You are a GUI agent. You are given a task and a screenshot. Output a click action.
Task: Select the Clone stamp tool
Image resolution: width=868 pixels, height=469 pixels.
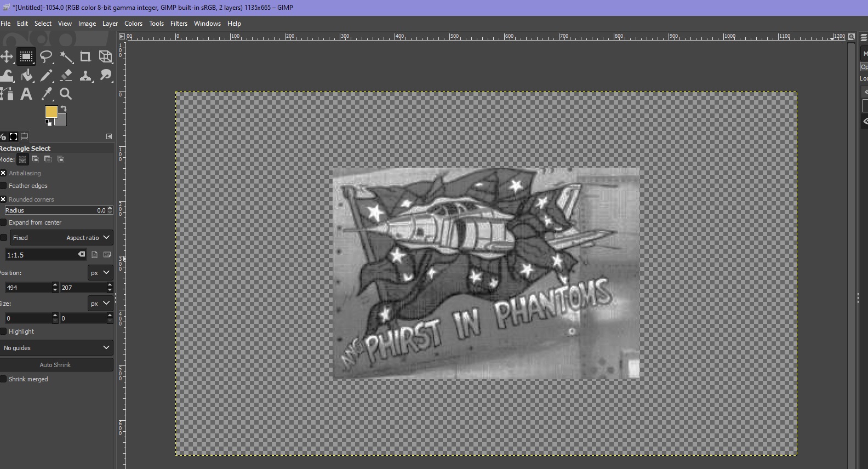pyautogui.click(x=85, y=76)
